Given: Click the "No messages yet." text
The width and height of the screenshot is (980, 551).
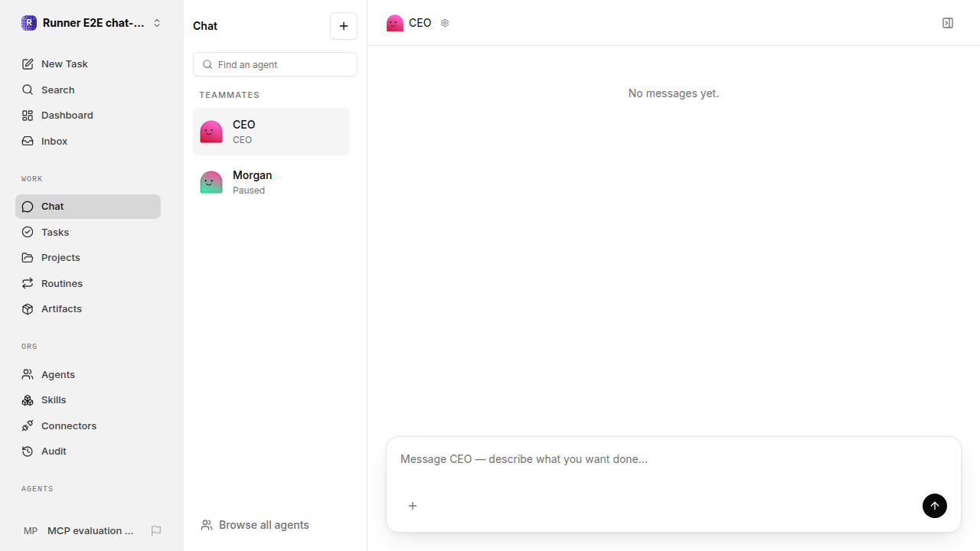Looking at the screenshot, I should [674, 93].
